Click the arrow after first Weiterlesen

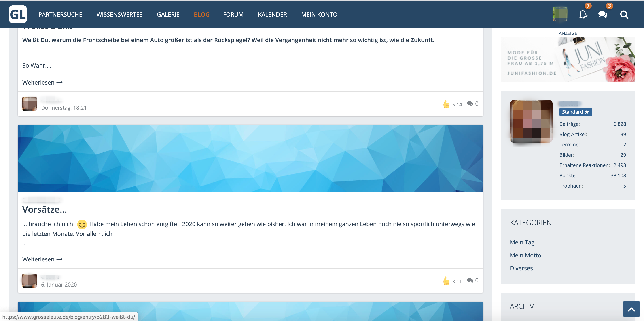click(x=59, y=83)
